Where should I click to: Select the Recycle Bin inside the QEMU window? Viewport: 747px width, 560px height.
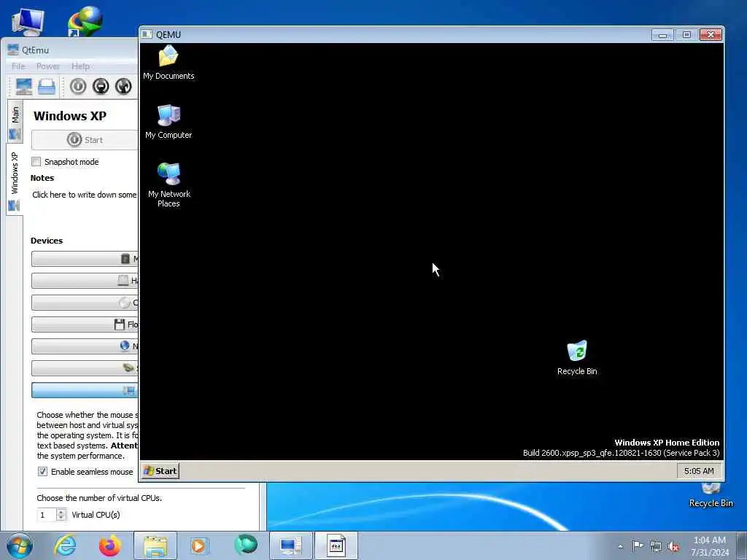(577, 357)
